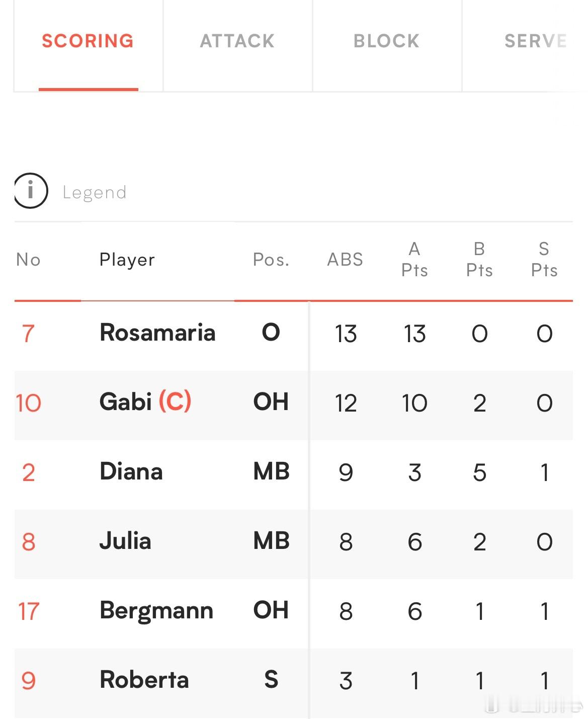Select Julia in the player list
The width and height of the screenshot is (588, 719).
[125, 541]
